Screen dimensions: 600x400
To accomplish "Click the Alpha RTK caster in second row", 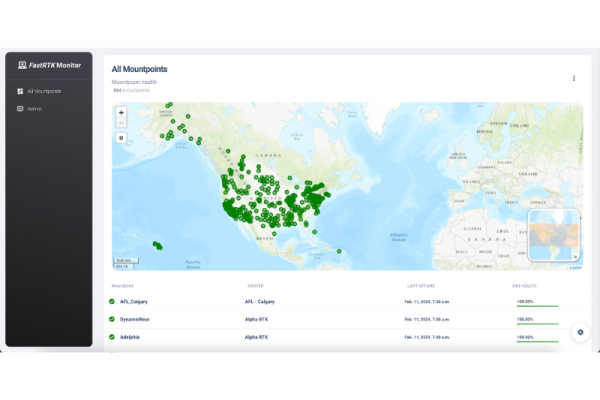I will (x=256, y=319).
